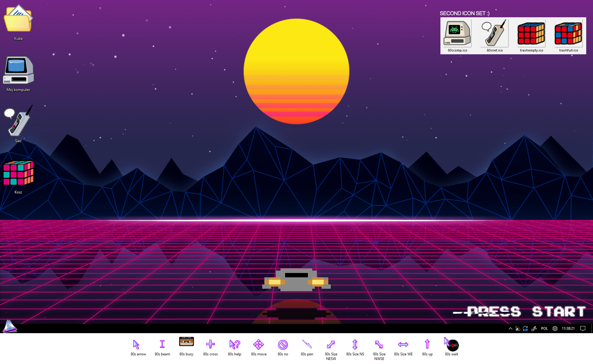The image size is (593, 364).
Task: Switch keyboard layout via POL indicator
Action: pyautogui.click(x=544, y=329)
